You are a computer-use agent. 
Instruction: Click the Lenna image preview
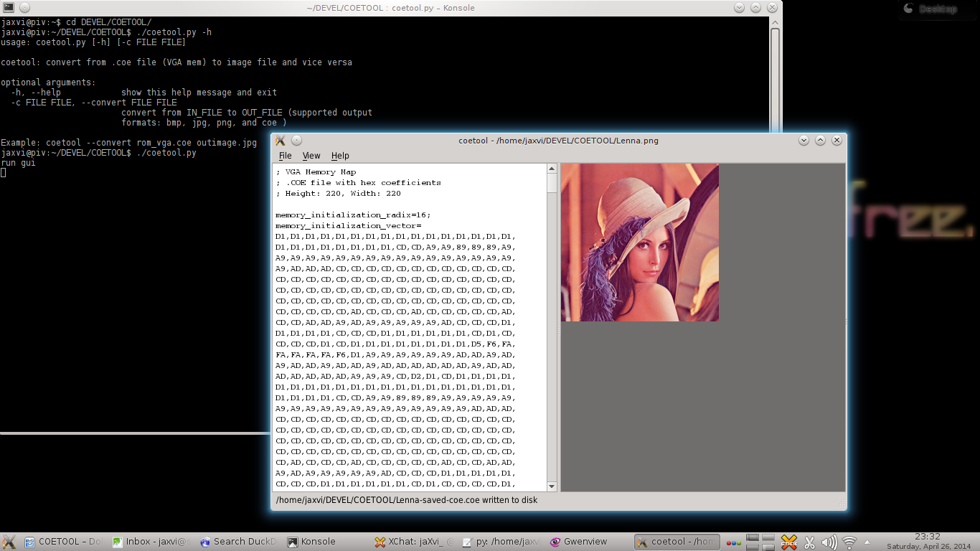pyautogui.click(x=639, y=242)
